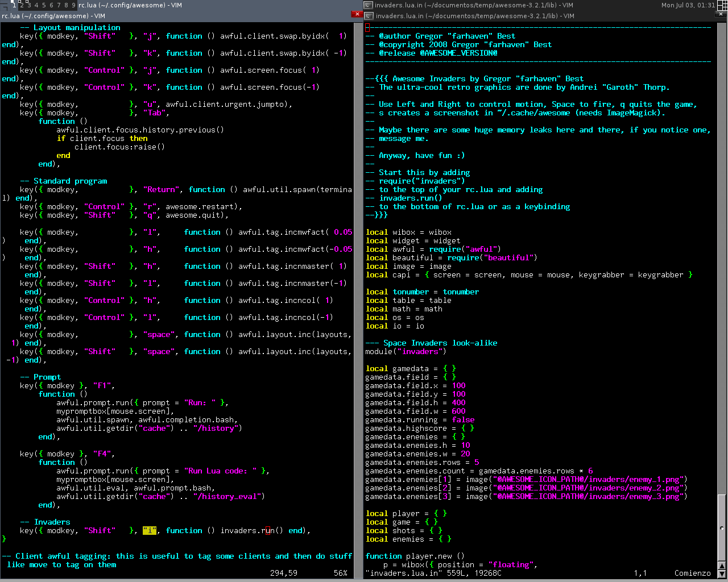Viewport: 728px width, 582px height.
Task: Click the '-- Layout manipulation' comment in rc.lua
Action: click(70, 27)
